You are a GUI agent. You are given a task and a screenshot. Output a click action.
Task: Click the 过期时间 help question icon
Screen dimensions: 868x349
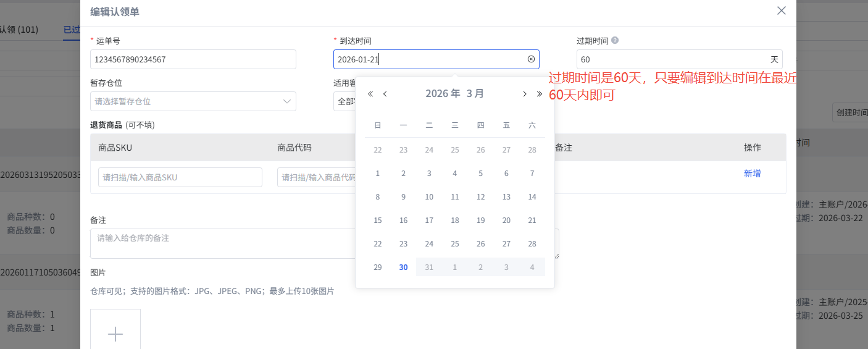615,41
